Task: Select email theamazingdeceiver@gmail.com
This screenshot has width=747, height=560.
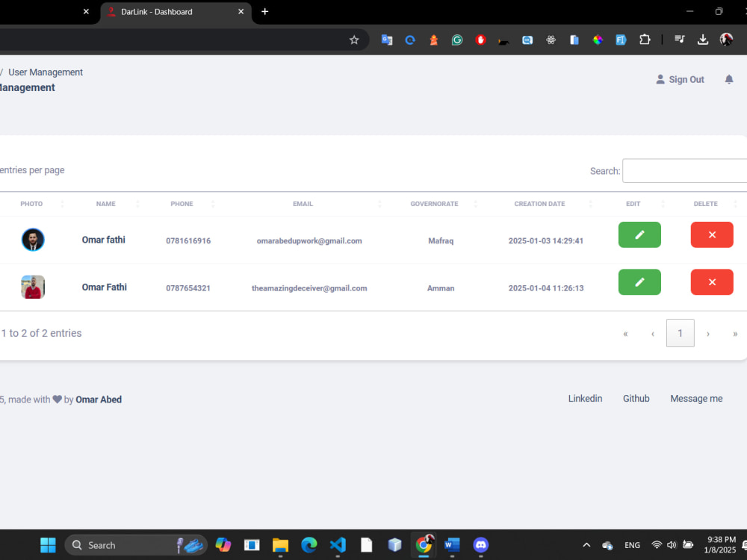Action: (x=309, y=288)
